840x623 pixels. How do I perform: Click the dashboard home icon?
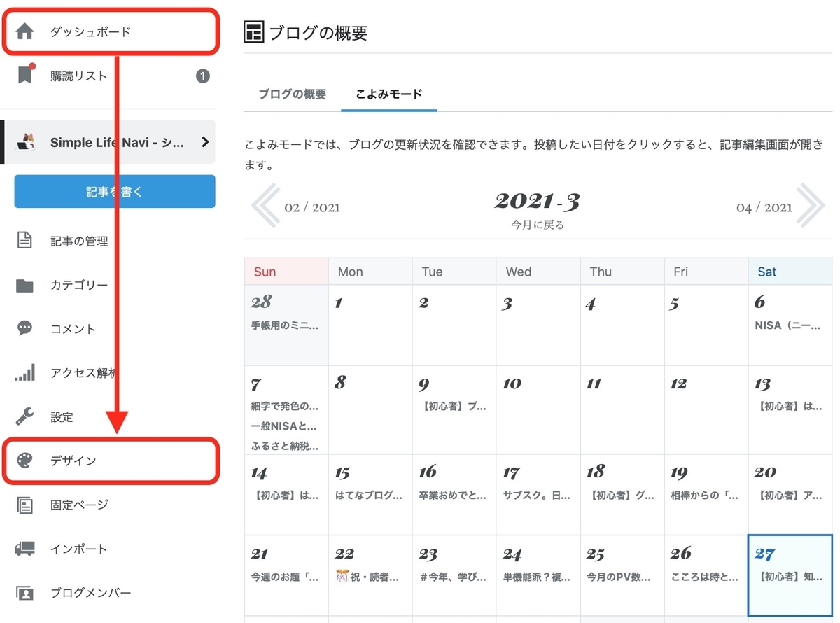point(24,31)
